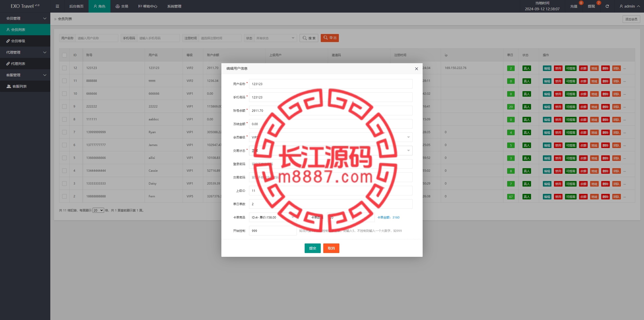The image size is (644, 320).
Task: Open 会员列表 in the sidebar
Action: 25,30
